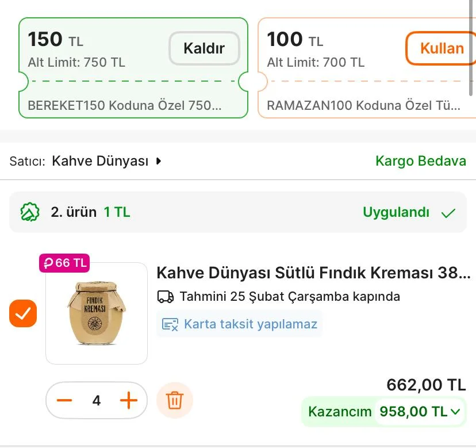Click the hazelnut cream jar thumbnail
The height and width of the screenshot is (448, 476).
[97, 313]
